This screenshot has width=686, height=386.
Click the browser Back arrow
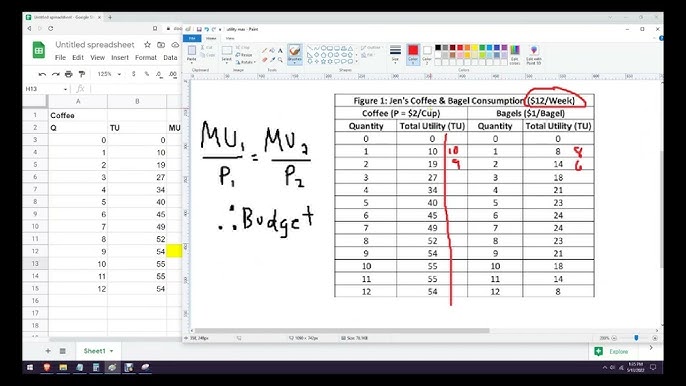(29, 28)
